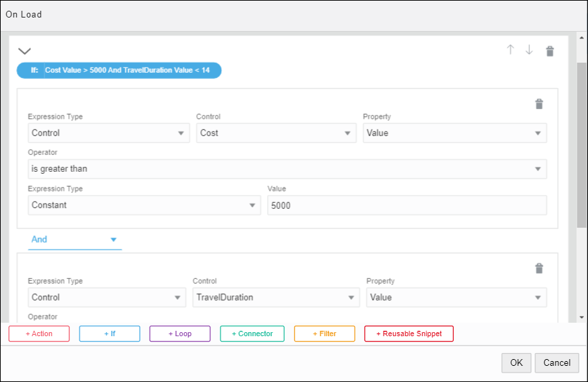
Task: Add a new Connector
Action: coord(252,333)
